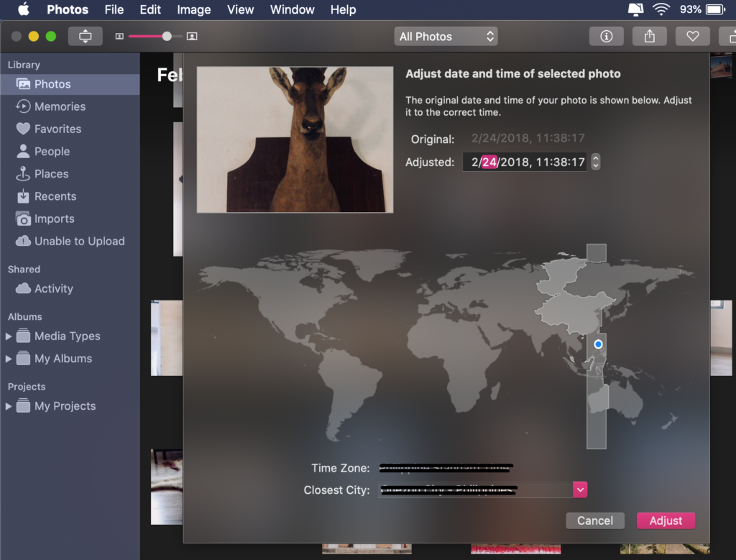The height and width of the screenshot is (560, 736).
Task: Expand the Media Types album group
Action: pyautogui.click(x=9, y=336)
